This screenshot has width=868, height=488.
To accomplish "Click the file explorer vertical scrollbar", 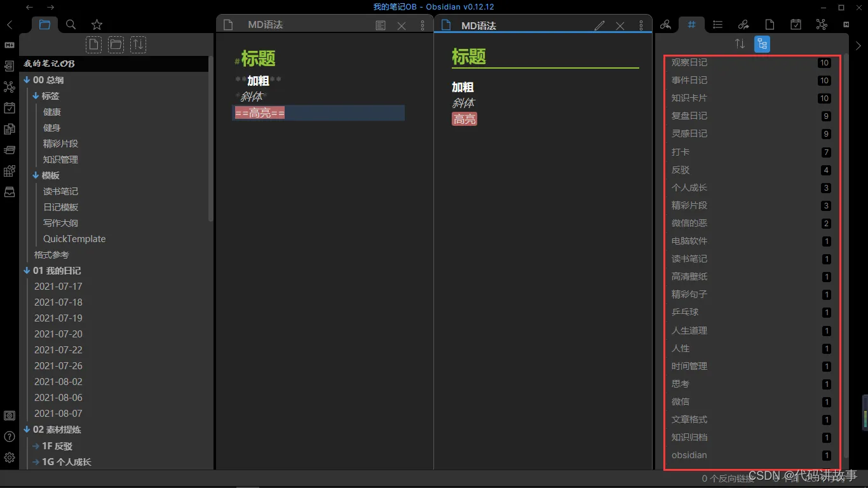I will [x=211, y=139].
